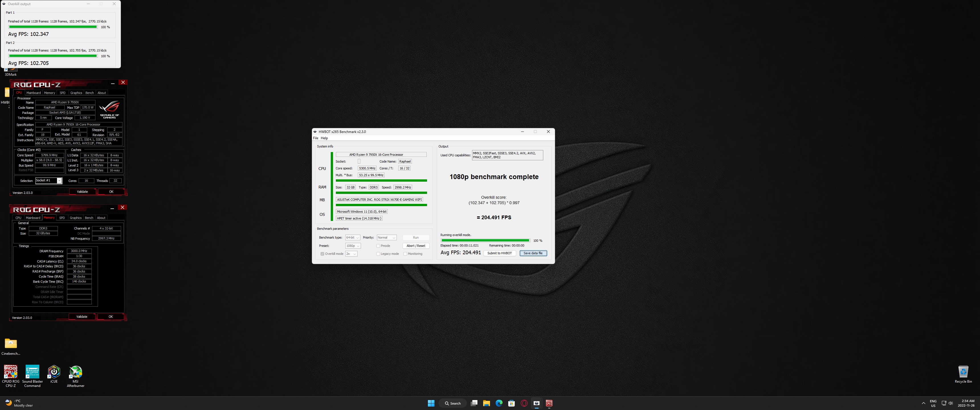Open the Help menu in HWBOT x265

pyautogui.click(x=324, y=138)
